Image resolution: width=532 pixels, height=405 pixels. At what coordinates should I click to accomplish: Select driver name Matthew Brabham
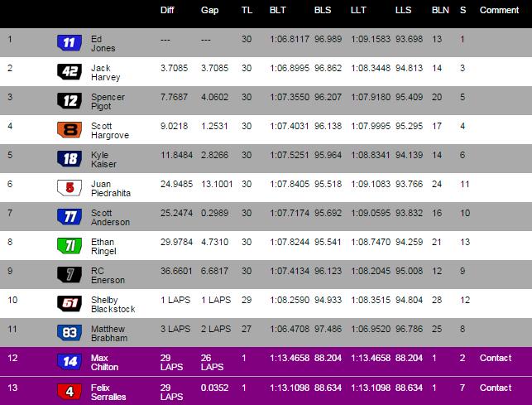point(109,333)
